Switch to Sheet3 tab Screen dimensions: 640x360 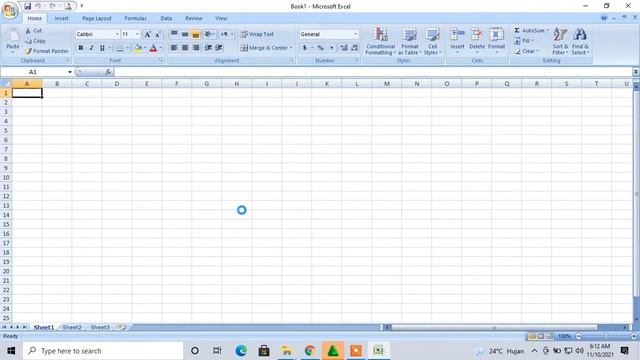[100, 327]
